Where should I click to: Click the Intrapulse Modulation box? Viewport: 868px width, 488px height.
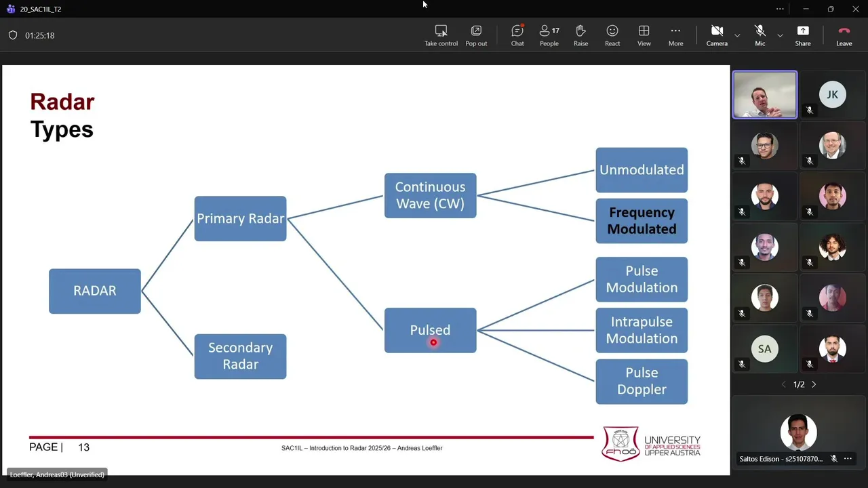pyautogui.click(x=642, y=330)
